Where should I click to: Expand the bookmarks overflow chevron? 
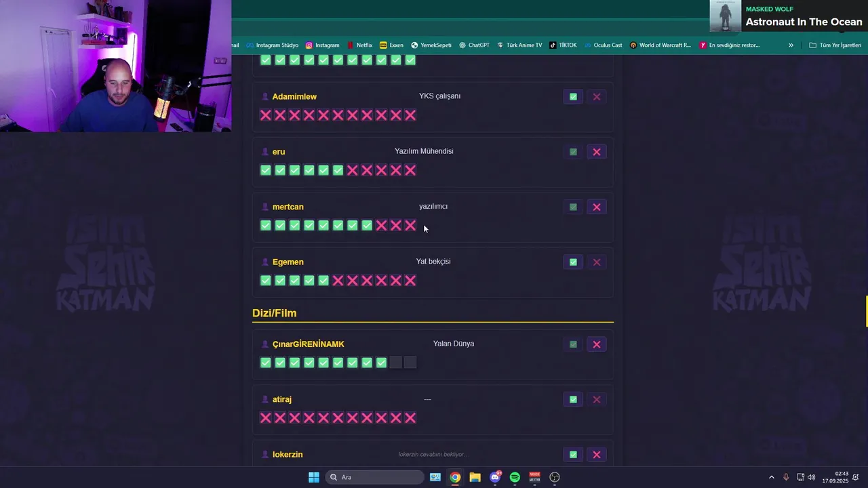(x=791, y=45)
